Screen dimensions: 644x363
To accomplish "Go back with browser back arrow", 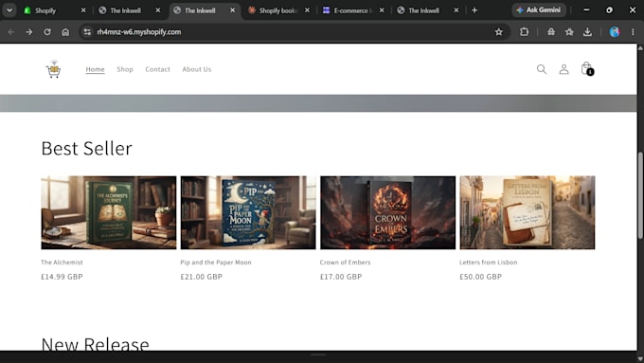I will tap(11, 31).
